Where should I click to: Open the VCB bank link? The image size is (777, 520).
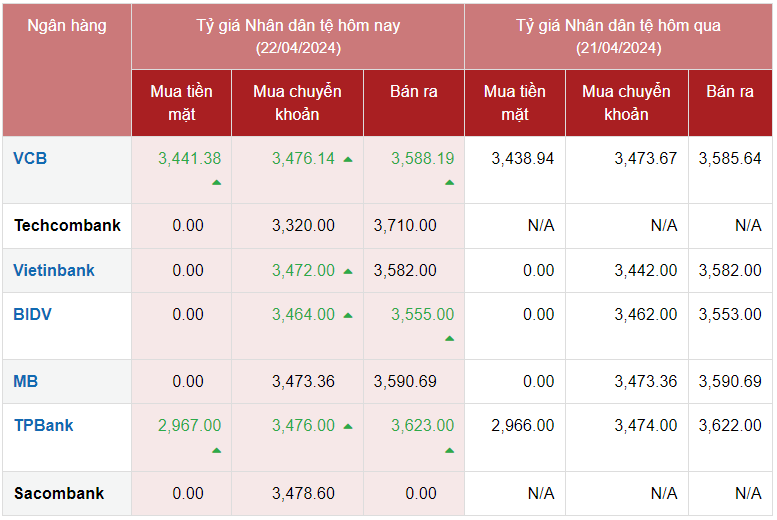[x=30, y=158]
